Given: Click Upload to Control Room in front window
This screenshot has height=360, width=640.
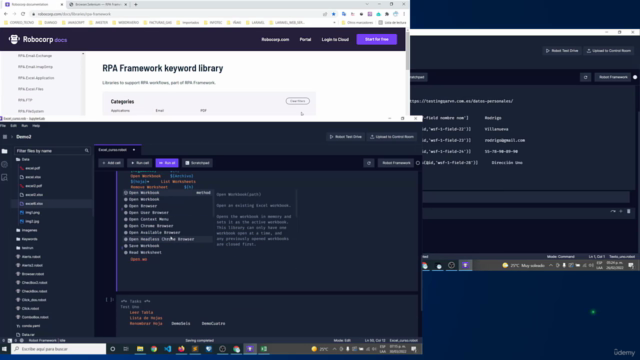Looking at the screenshot, I should 392,137.
